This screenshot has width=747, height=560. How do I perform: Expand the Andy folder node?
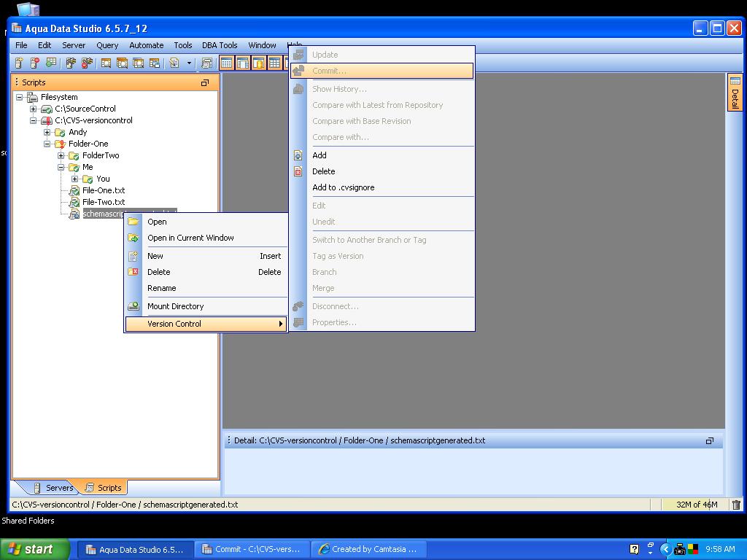pyautogui.click(x=47, y=133)
